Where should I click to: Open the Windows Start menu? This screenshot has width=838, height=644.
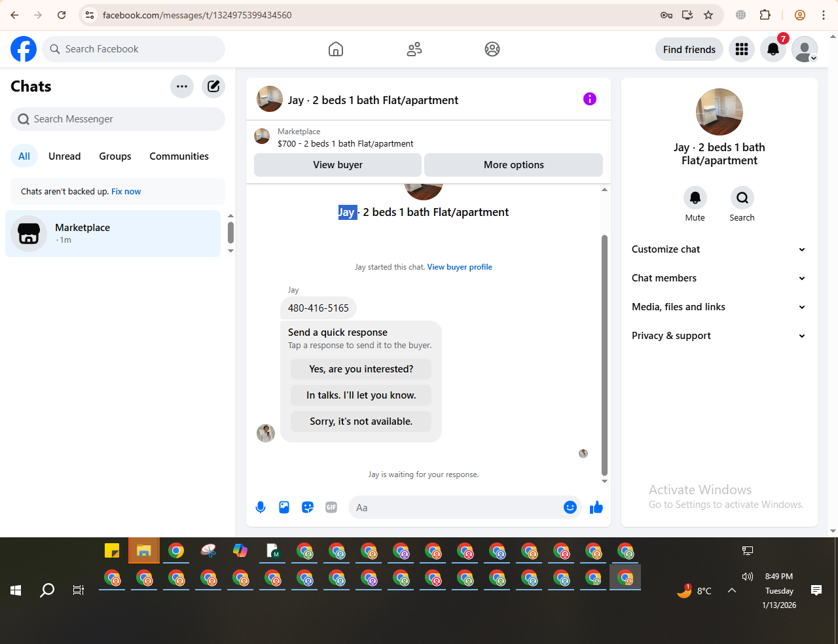coord(16,590)
